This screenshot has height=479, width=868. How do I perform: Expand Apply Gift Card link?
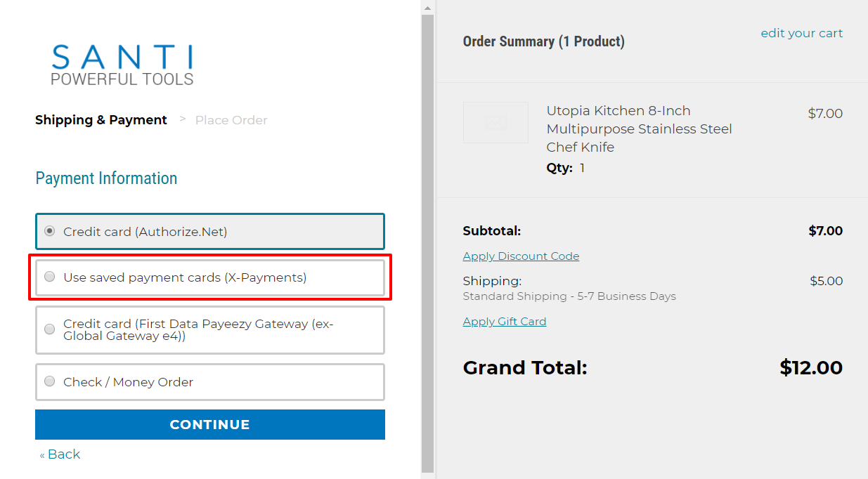pyautogui.click(x=505, y=322)
